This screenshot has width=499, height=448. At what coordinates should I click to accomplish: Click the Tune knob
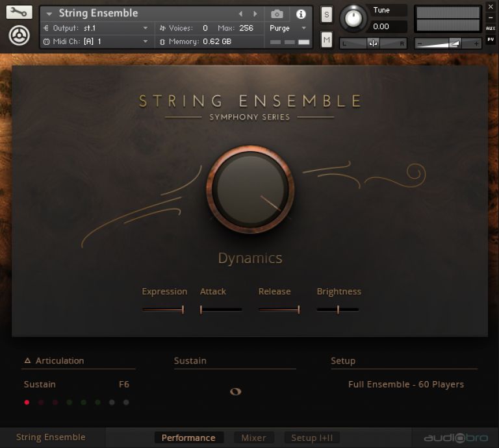coord(353,18)
